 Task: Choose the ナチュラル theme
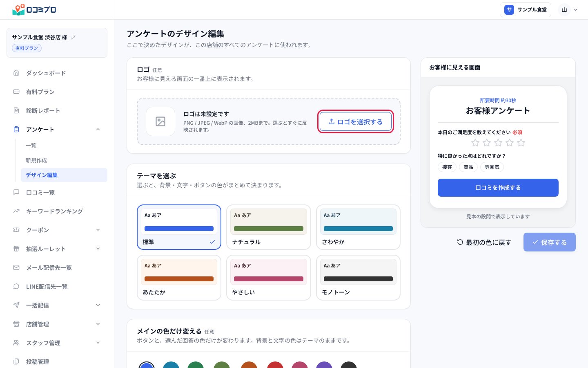[269, 227]
